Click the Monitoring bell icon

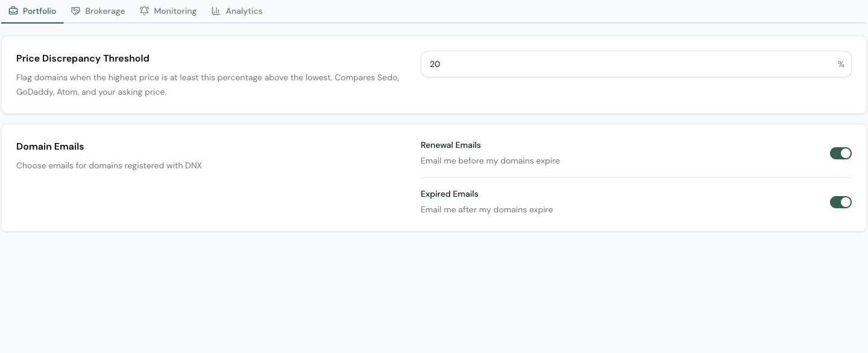pyautogui.click(x=144, y=11)
